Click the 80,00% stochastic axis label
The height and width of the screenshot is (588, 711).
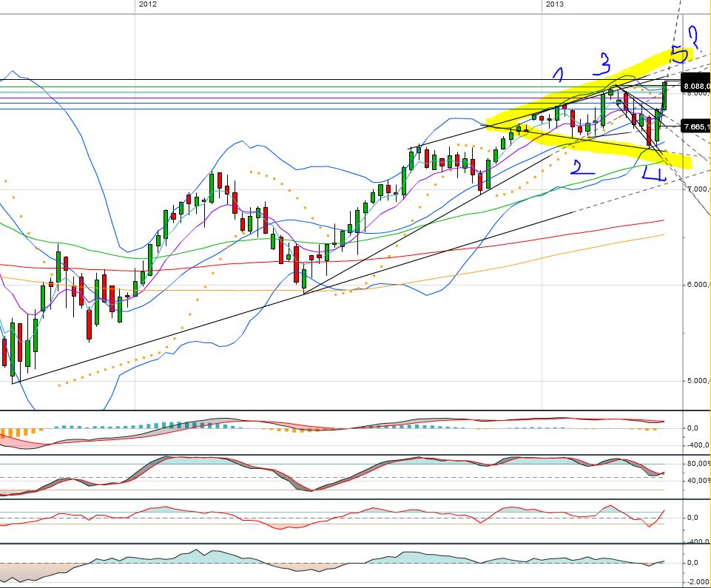click(698, 464)
